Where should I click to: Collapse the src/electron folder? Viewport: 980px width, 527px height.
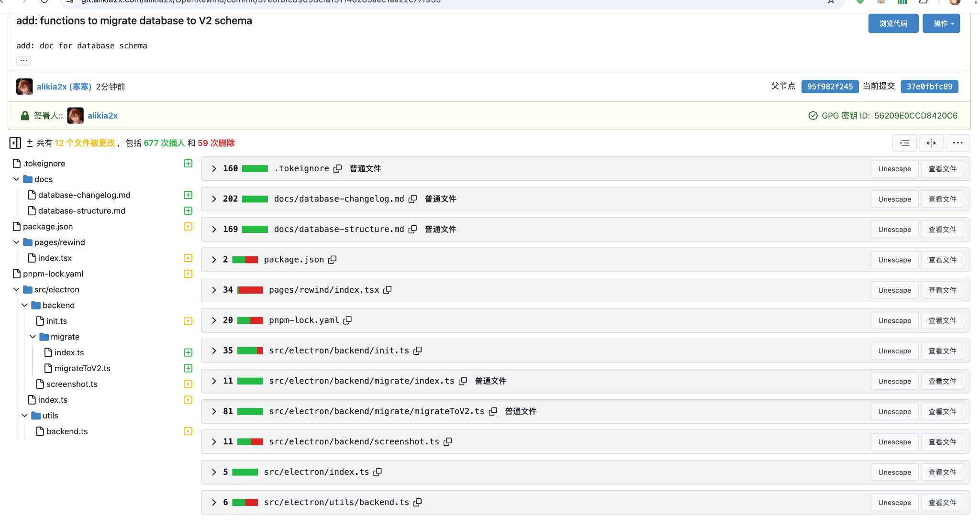point(16,289)
